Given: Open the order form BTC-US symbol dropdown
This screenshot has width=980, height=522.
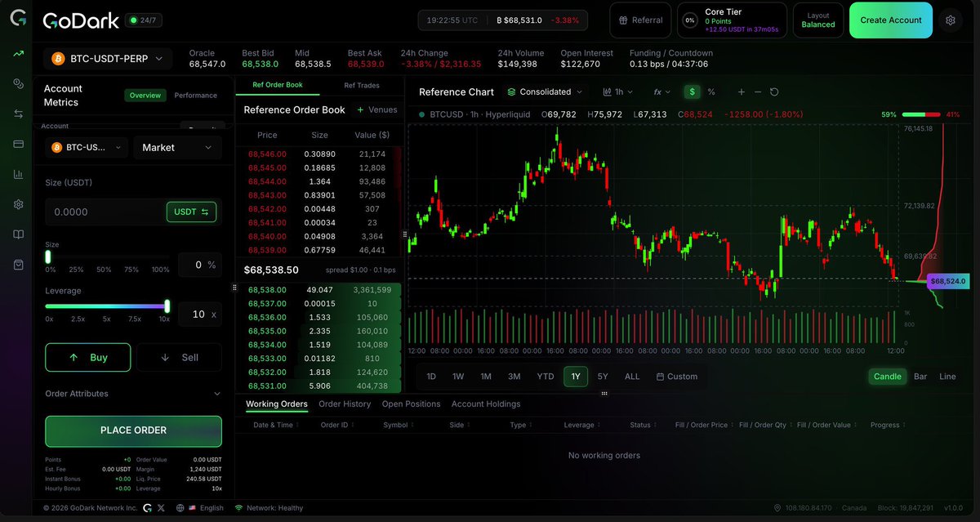Looking at the screenshot, I should [87, 148].
